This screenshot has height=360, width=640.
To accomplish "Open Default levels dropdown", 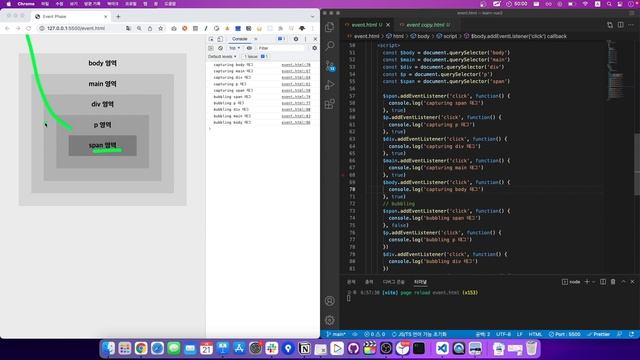I will point(222,56).
